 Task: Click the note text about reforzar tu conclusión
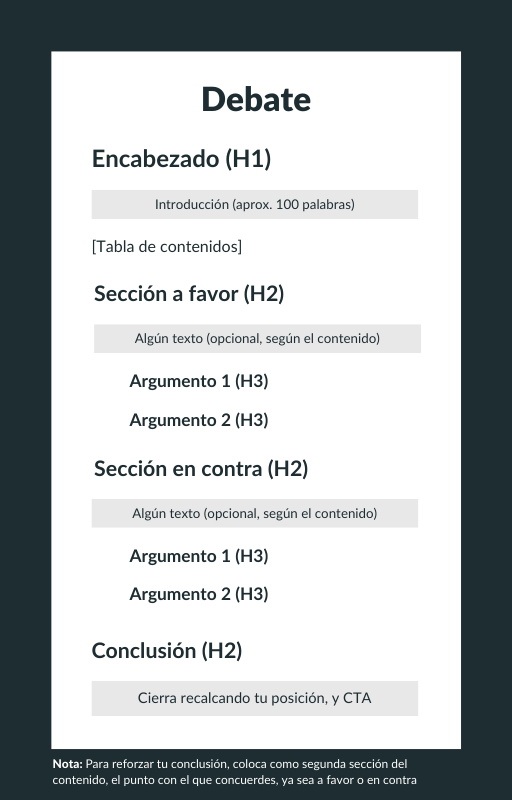(235, 772)
